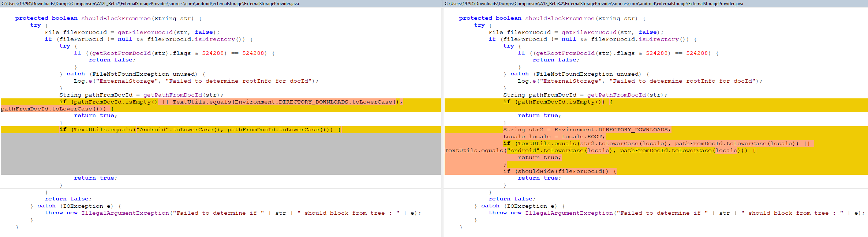This screenshot has width=868, height=237.
Task: Click right pane "getRootFromDocId(str).flags & 524288" condition line
Action: pos(618,53)
